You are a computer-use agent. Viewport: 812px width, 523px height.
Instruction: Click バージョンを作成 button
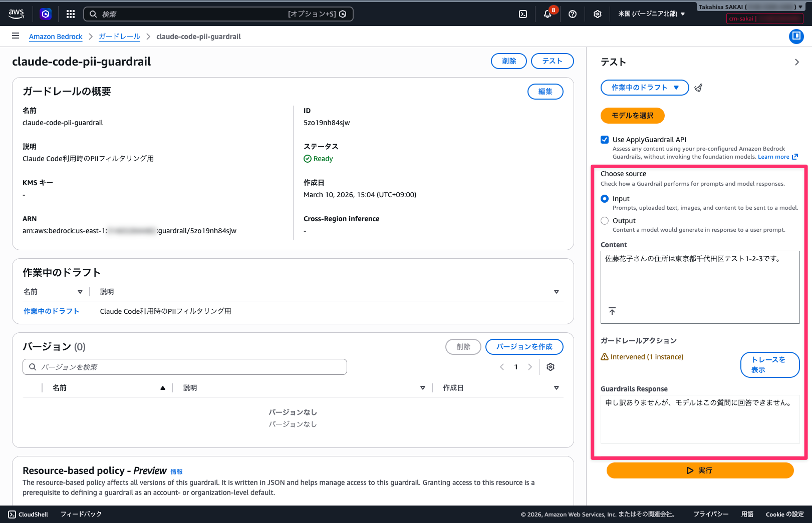pos(524,347)
